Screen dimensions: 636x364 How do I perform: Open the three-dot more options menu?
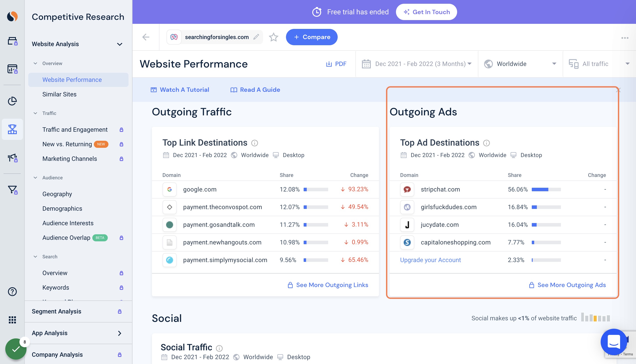pyautogui.click(x=625, y=38)
